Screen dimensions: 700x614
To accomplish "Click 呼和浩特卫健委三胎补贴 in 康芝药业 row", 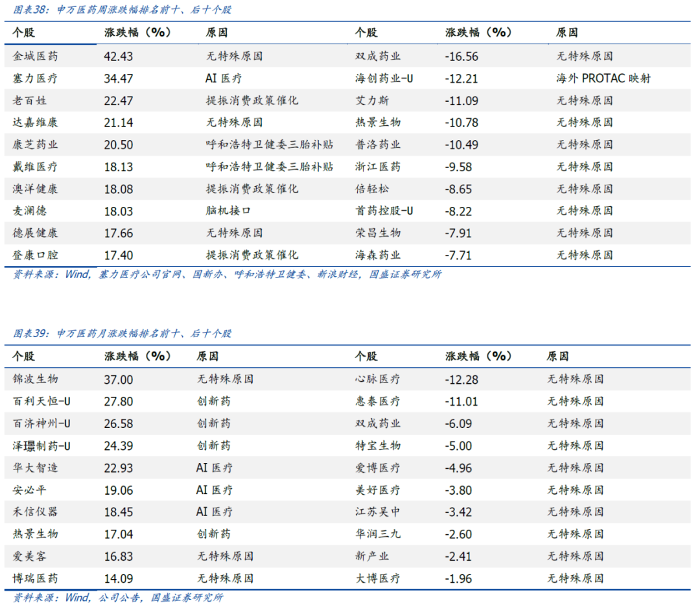I will (270, 145).
